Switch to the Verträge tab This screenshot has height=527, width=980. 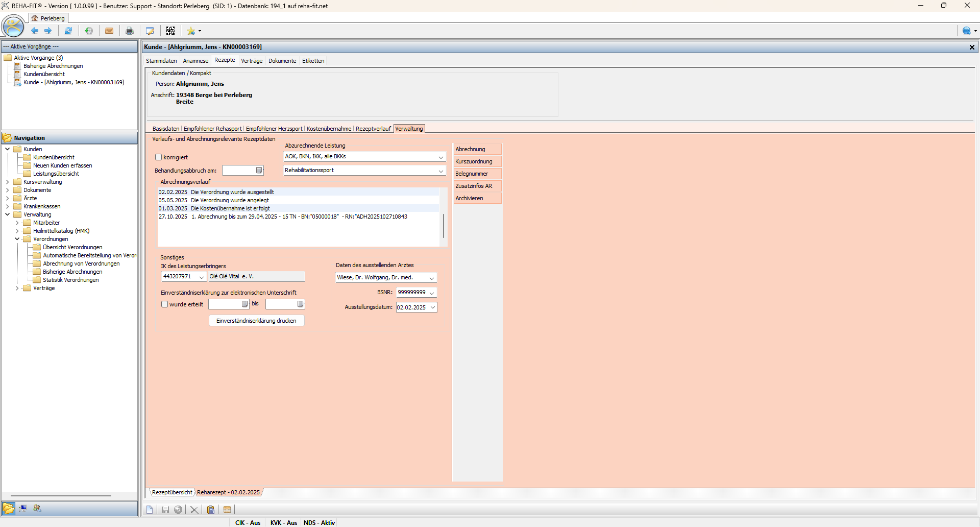(252, 61)
